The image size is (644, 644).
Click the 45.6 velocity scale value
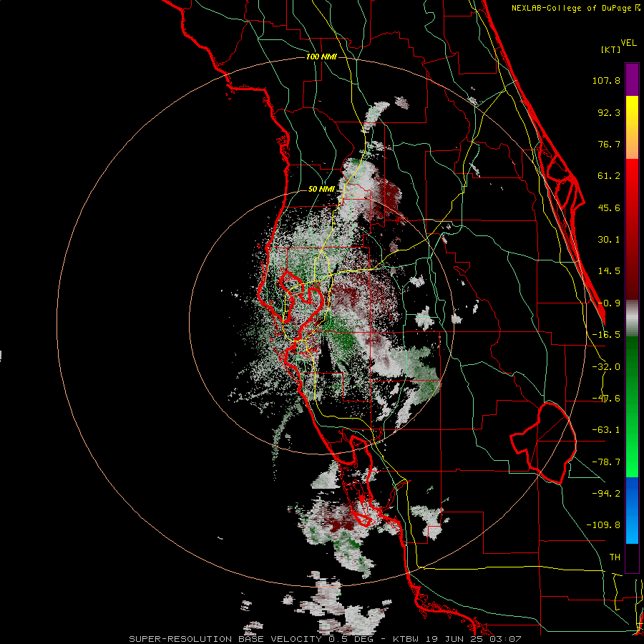coord(609,208)
